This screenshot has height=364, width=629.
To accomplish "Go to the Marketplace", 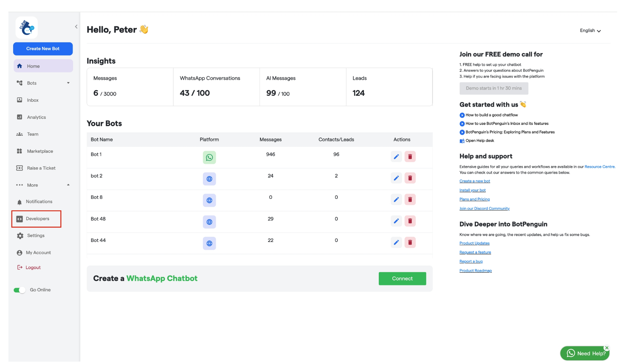I will click(x=40, y=151).
